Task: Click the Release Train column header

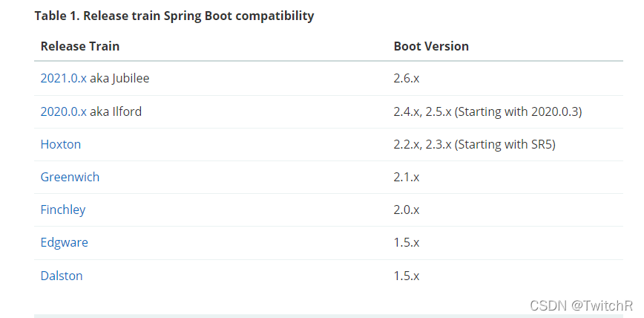Action: tap(80, 46)
